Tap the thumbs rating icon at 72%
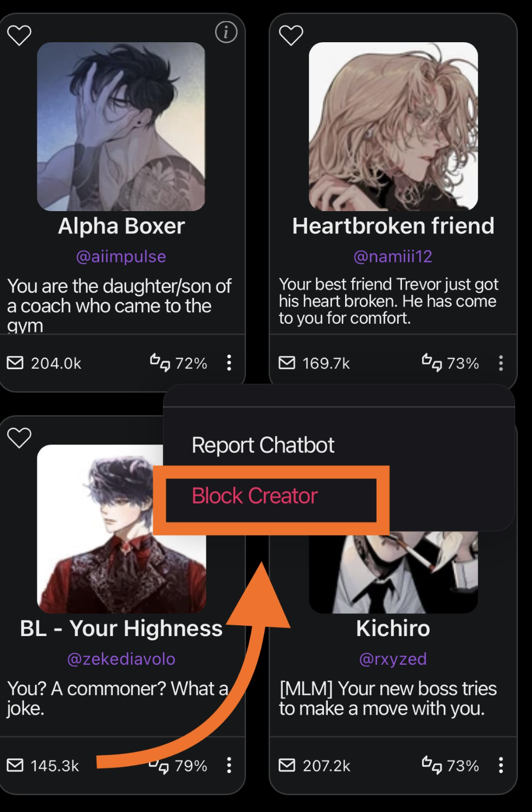 pyautogui.click(x=160, y=362)
